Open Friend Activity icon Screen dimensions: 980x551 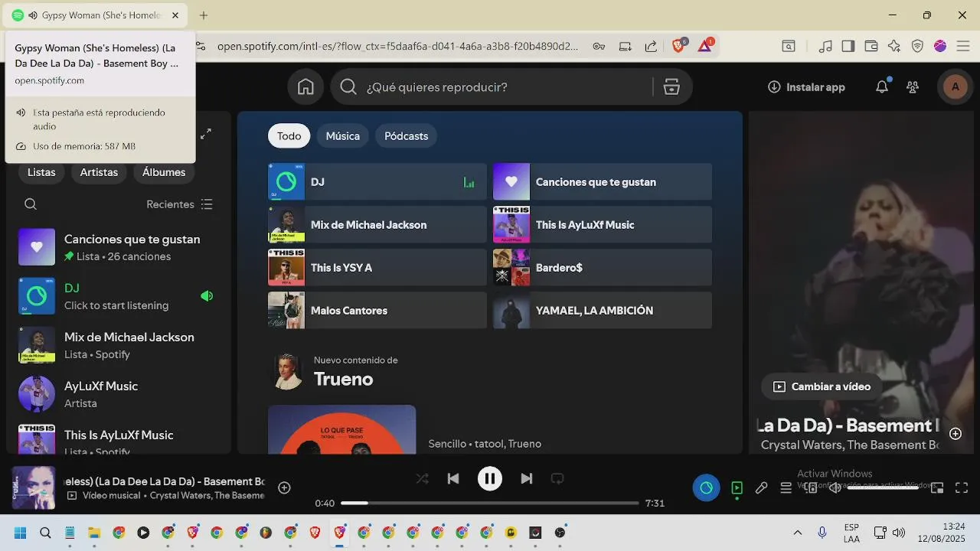coord(912,87)
